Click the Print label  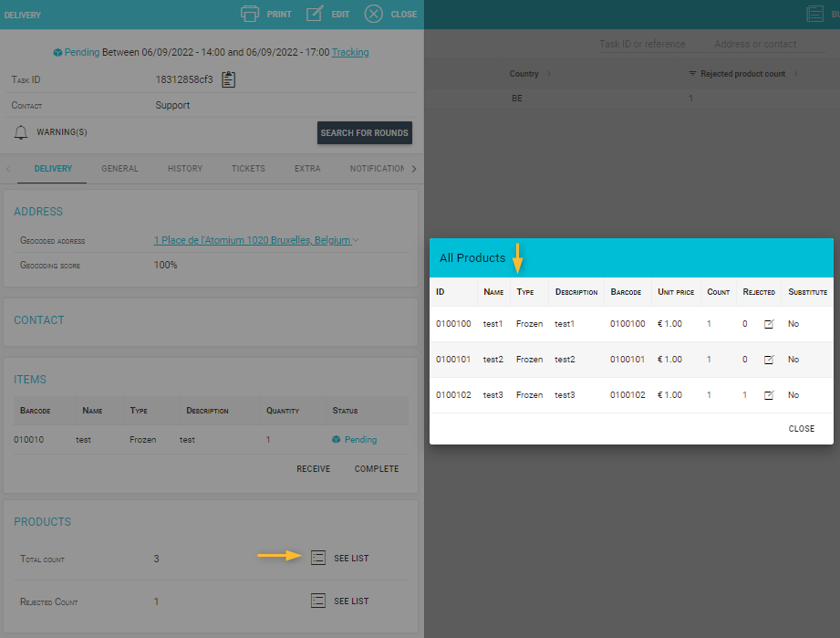[279, 14]
